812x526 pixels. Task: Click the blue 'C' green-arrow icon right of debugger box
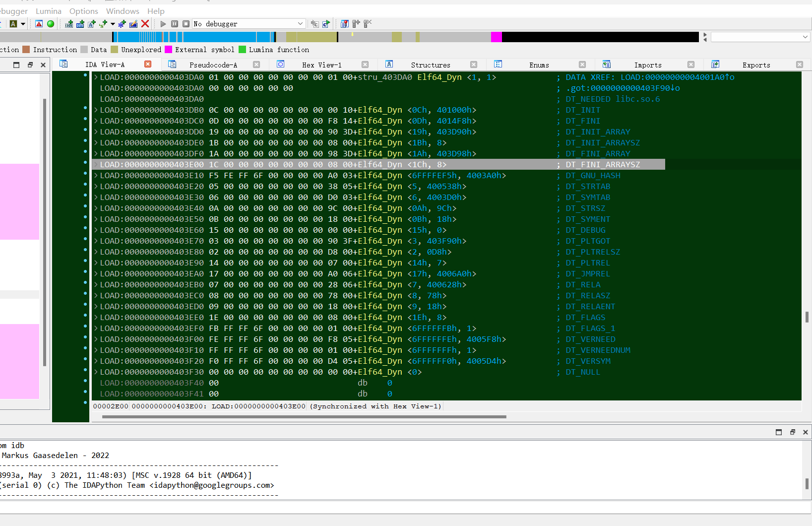(x=326, y=24)
